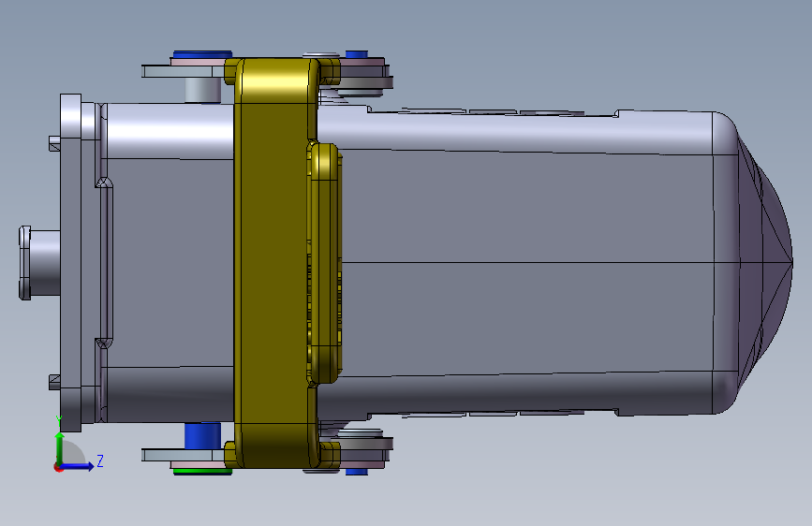Select the front mounting flange plate
The image size is (812, 526).
pos(71,263)
